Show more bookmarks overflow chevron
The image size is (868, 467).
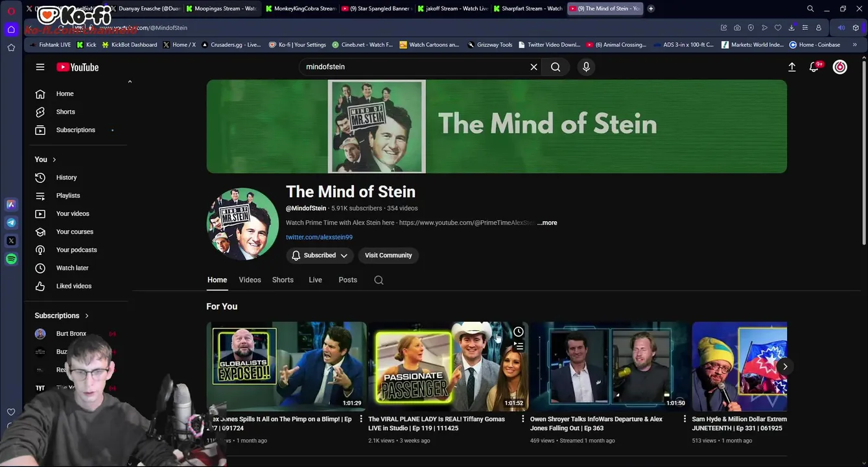coord(854,45)
